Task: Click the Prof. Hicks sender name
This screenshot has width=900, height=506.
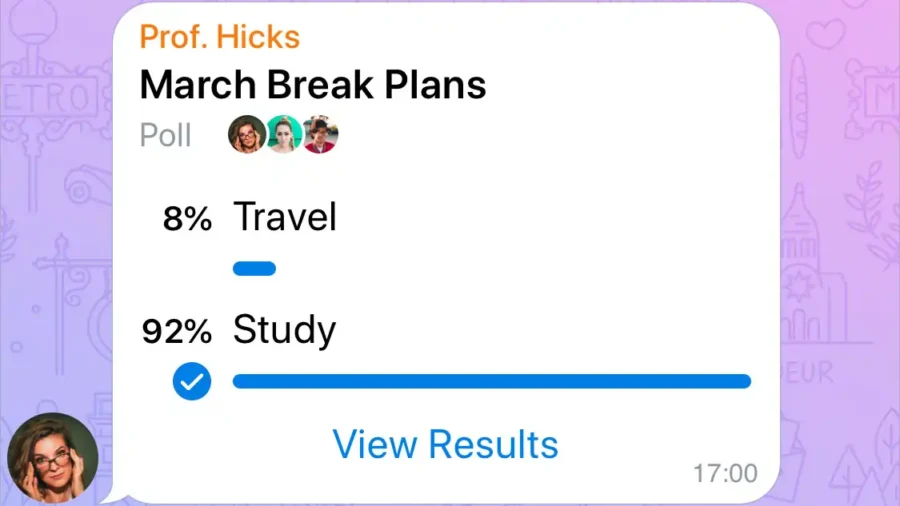Action: tap(220, 38)
